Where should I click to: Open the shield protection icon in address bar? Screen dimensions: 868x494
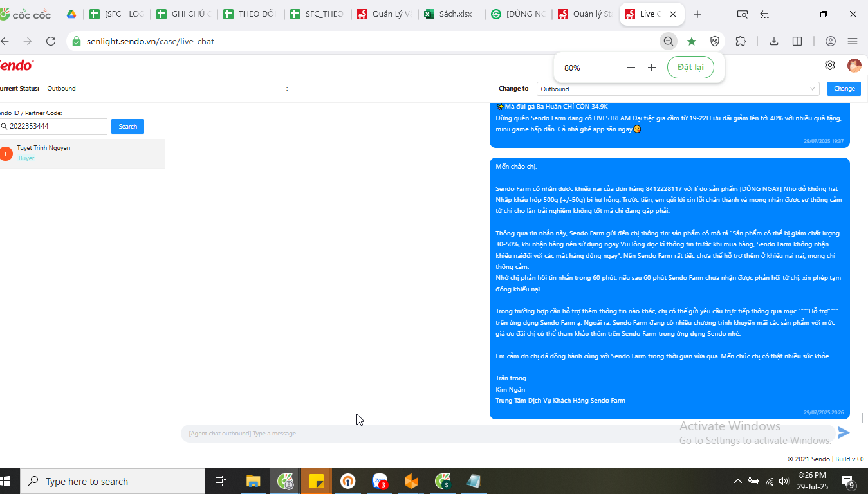click(x=715, y=41)
